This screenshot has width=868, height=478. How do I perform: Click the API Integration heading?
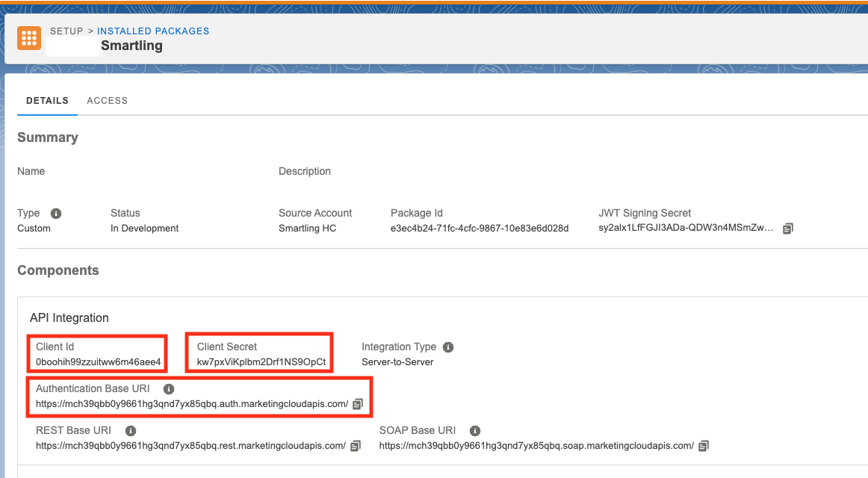point(69,318)
